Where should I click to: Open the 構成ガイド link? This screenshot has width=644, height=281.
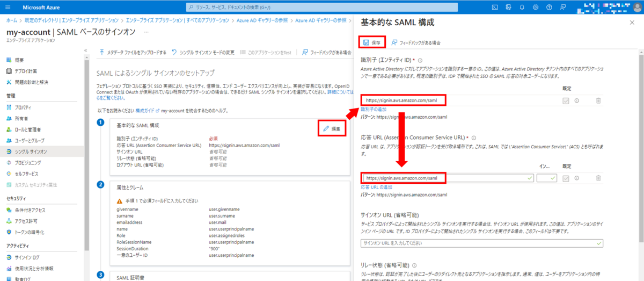point(147,111)
